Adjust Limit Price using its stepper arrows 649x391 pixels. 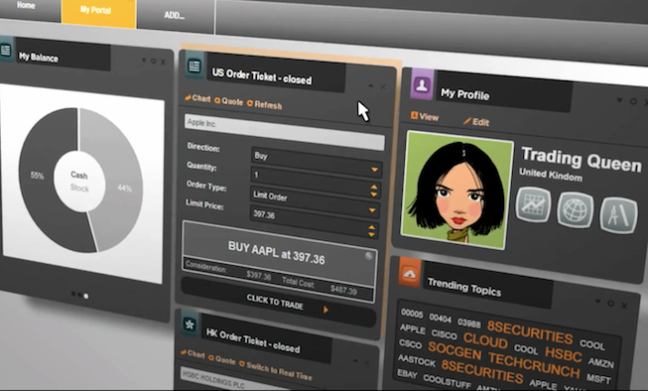click(x=371, y=231)
